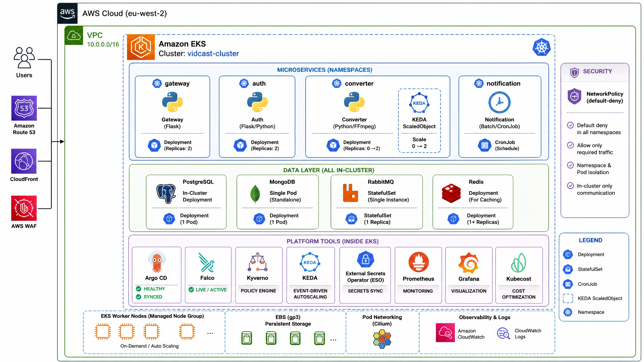
Task: Click the Allow only required traffic checkmark
Action: [570, 145]
